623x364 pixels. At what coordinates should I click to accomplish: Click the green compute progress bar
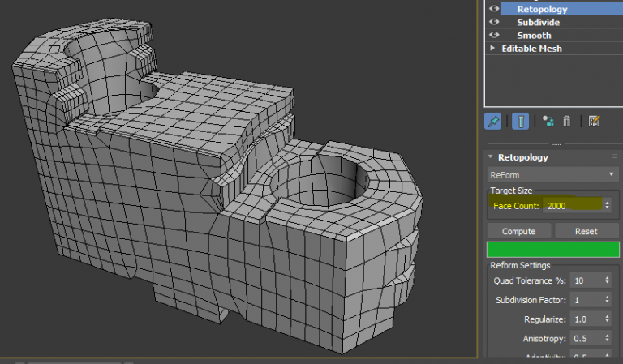552,250
